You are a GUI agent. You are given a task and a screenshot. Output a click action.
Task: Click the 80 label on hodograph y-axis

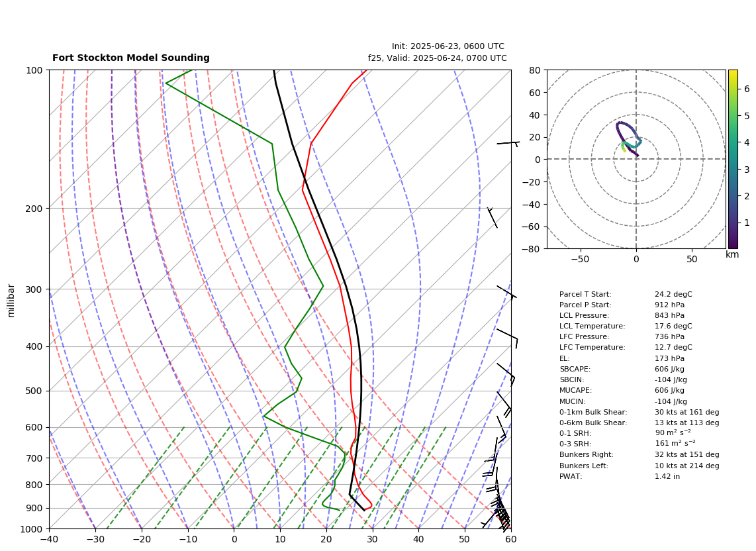coord(534,70)
